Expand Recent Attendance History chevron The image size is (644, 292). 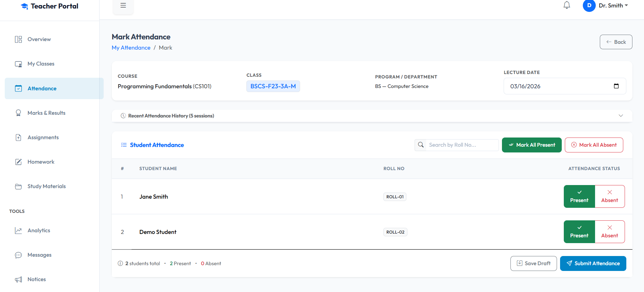(621, 116)
